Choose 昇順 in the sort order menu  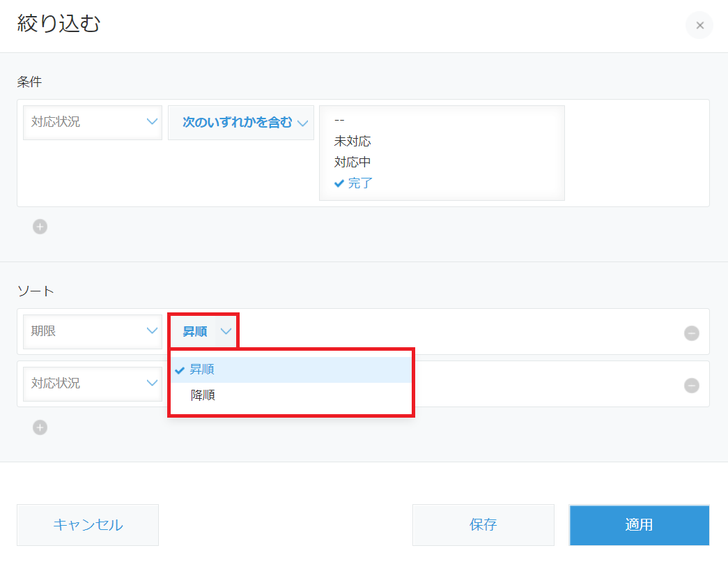coord(291,370)
